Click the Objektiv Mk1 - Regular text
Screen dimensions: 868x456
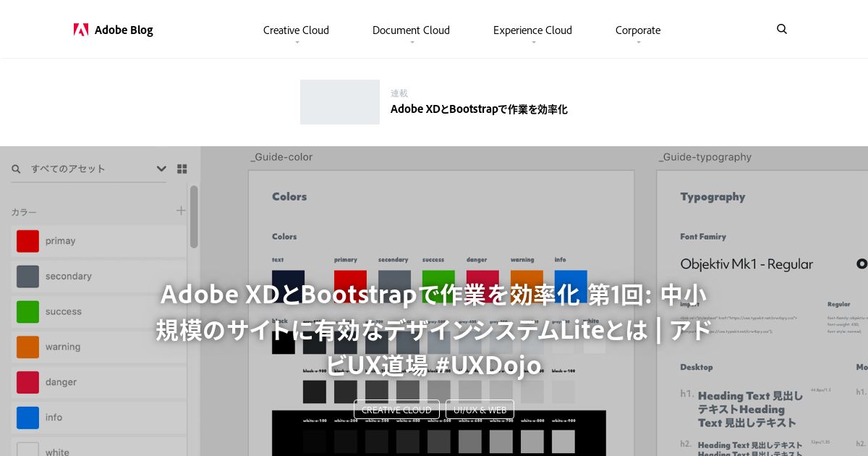[746, 264]
